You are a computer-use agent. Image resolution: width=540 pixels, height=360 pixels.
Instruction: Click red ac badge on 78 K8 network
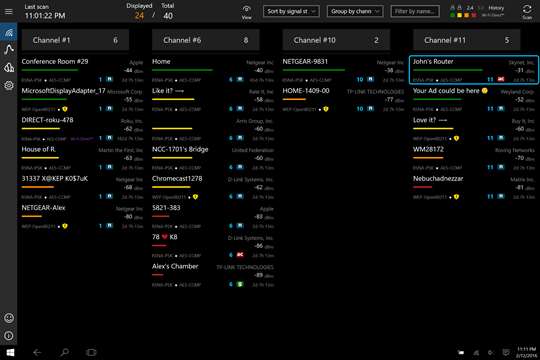[240, 255]
